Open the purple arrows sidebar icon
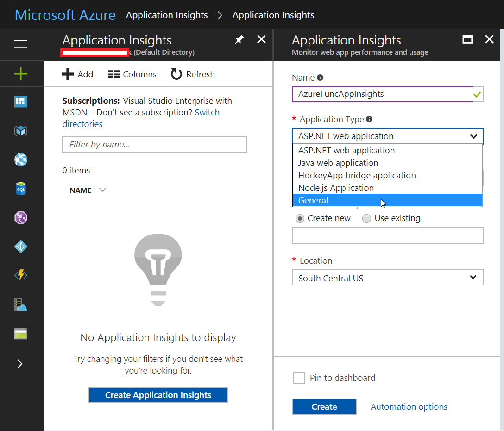Screen dimensions: 504x431 point(21,217)
